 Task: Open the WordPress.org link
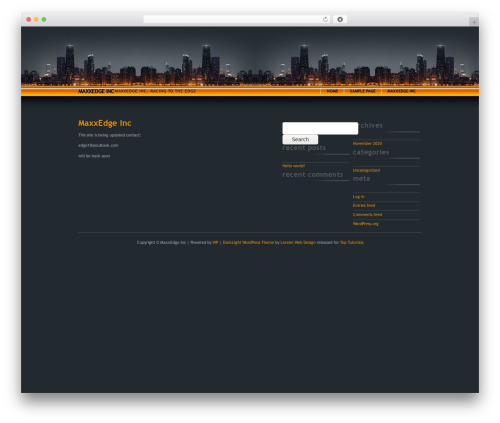(365, 224)
